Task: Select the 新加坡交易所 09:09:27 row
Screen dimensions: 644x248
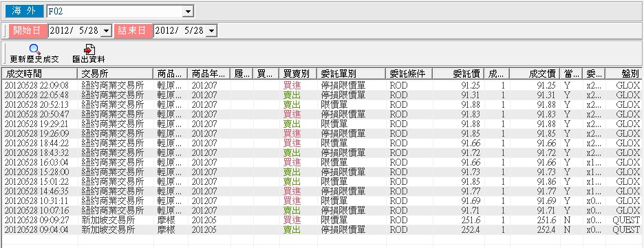Action: pyautogui.click(x=321, y=220)
